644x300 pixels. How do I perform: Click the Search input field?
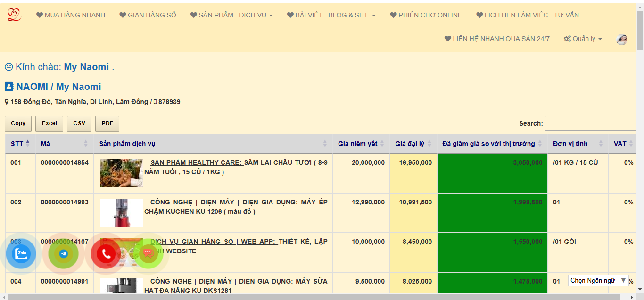click(x=590, y=123)
